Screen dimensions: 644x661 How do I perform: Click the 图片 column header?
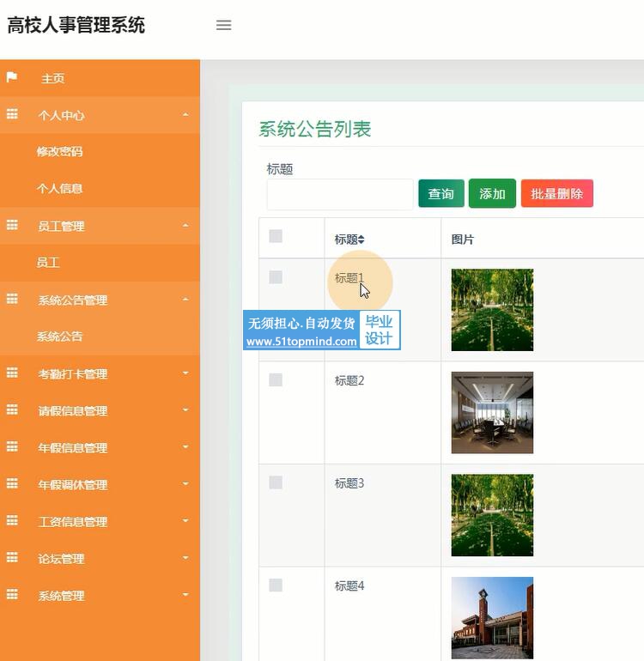point(463,240)
